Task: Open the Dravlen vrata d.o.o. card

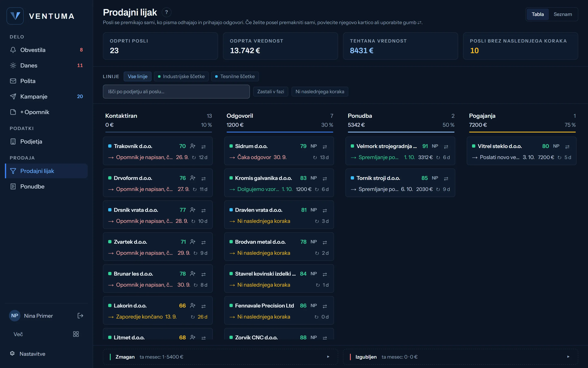Action: point(279,215)
